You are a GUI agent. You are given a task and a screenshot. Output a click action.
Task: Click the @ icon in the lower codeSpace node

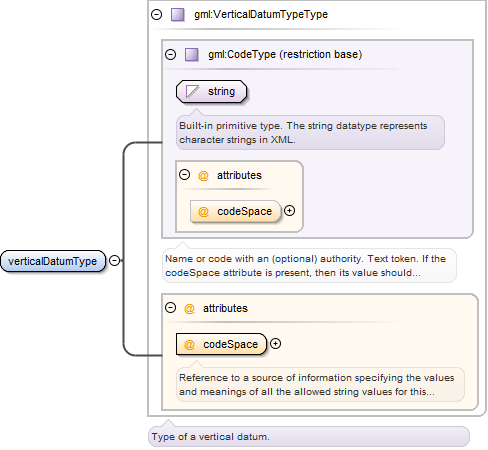[189, 344]
